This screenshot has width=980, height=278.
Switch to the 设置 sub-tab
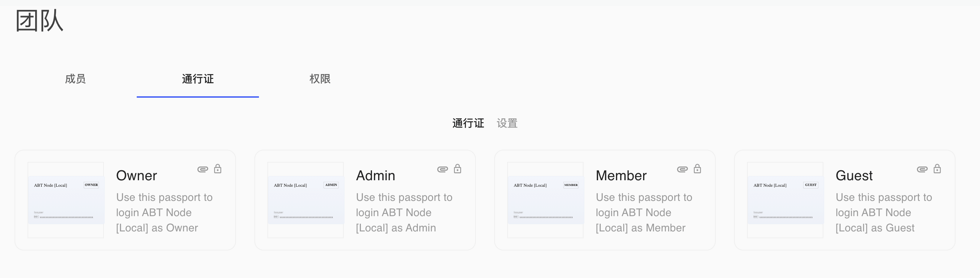point(507,123)
